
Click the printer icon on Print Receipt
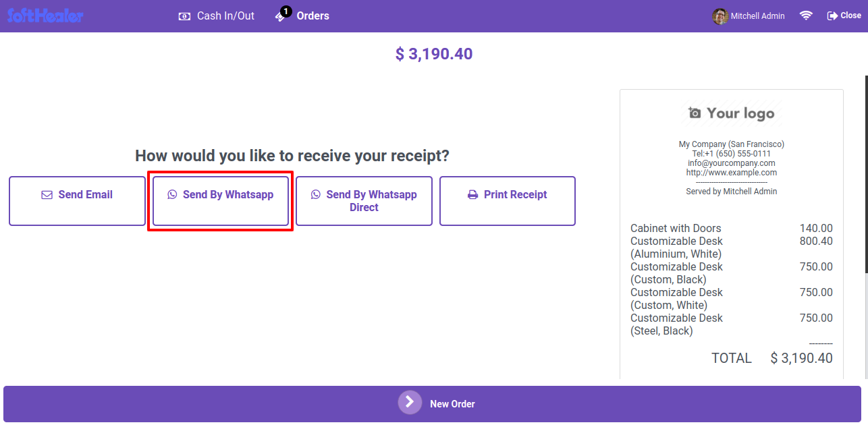[472, 195]
